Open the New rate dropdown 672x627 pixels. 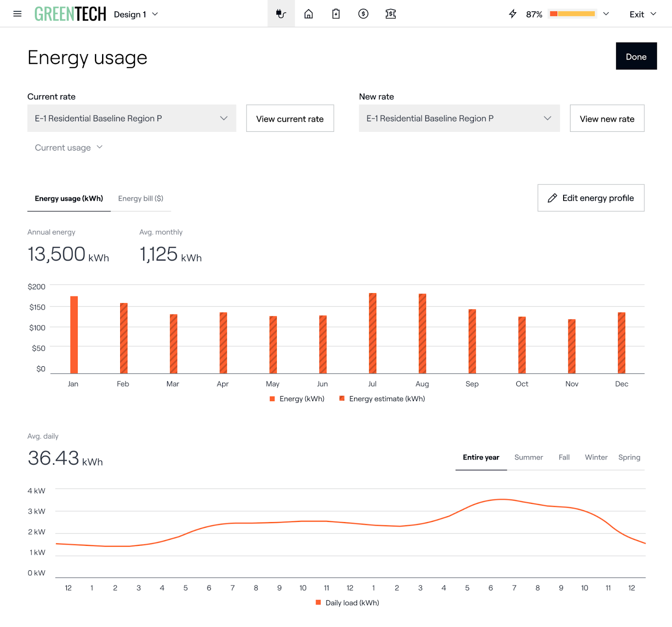click(x=459, y=118)
